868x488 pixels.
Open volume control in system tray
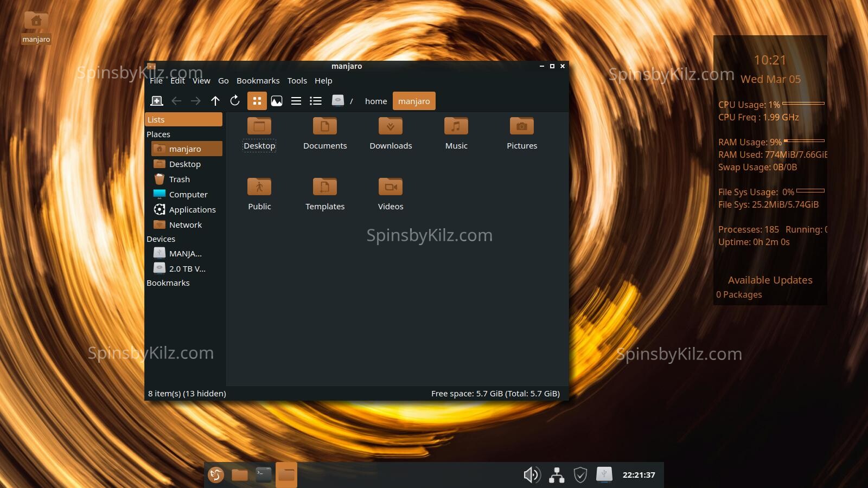[532, 475]
